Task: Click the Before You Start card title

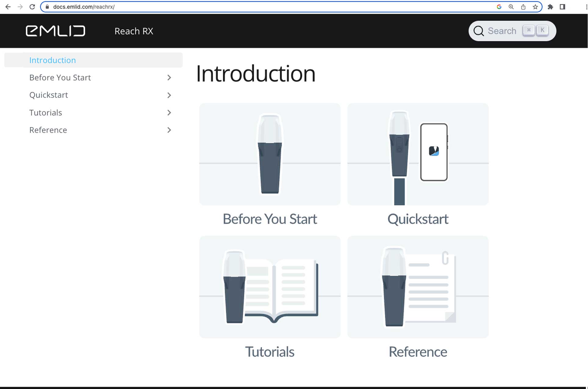Action: pos(270,219)
